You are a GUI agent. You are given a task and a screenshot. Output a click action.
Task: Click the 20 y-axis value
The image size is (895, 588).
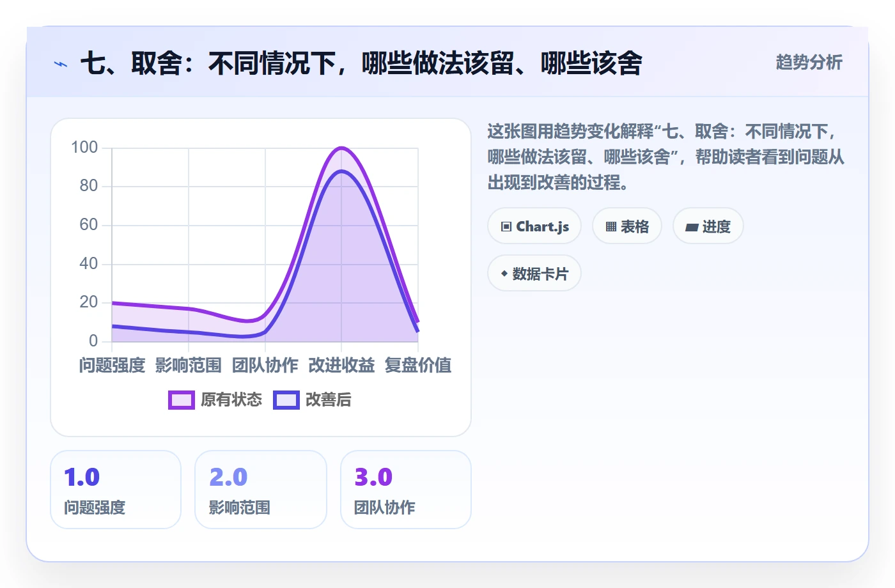click(89, 302)
